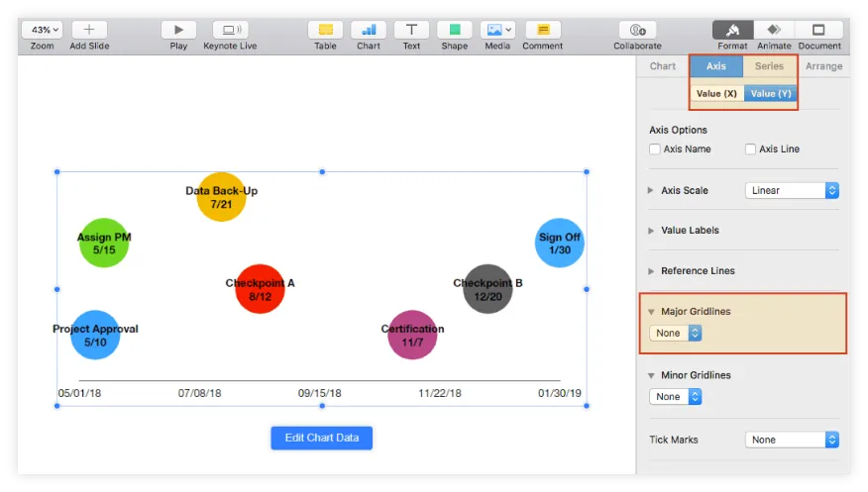Viewport: 868px width, 492px height.
Task: Expand the Reference Lines section
Action: [651, 271]
